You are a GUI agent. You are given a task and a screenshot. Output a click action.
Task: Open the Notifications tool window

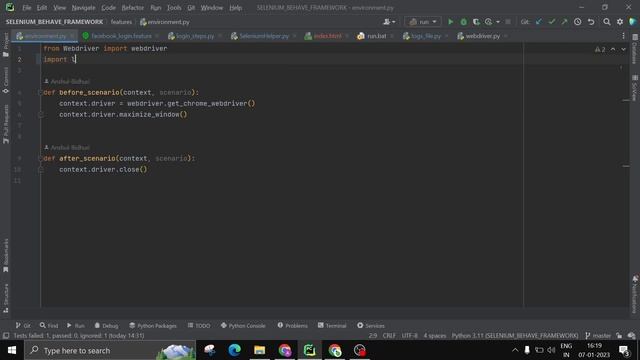(x=634, y=294)
